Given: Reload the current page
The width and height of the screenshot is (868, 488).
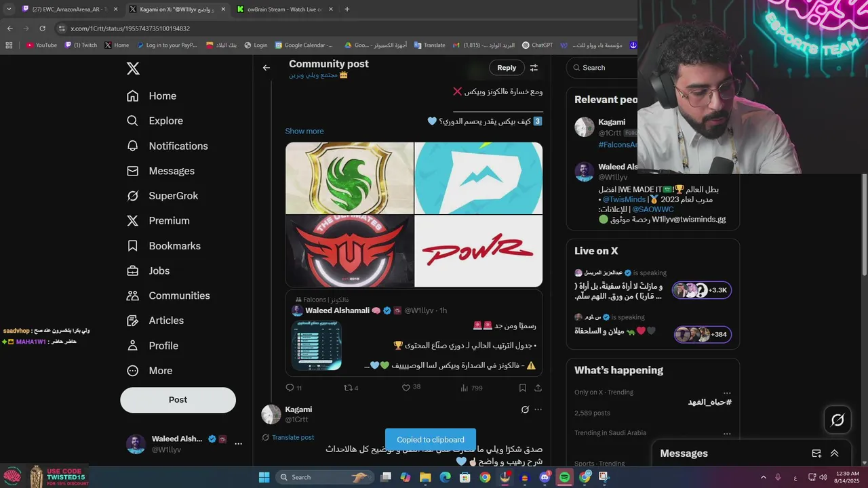Looking at the screenshot, I should click(x=42, y=28).
